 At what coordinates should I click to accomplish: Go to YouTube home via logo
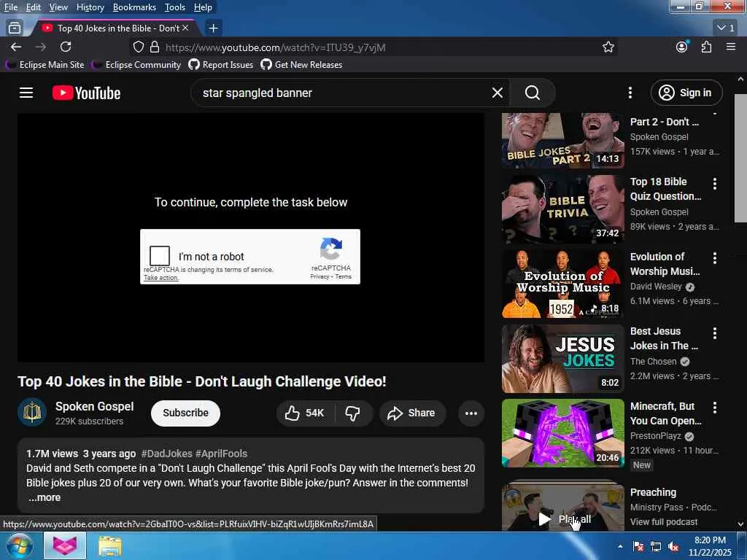coord(87,93)
